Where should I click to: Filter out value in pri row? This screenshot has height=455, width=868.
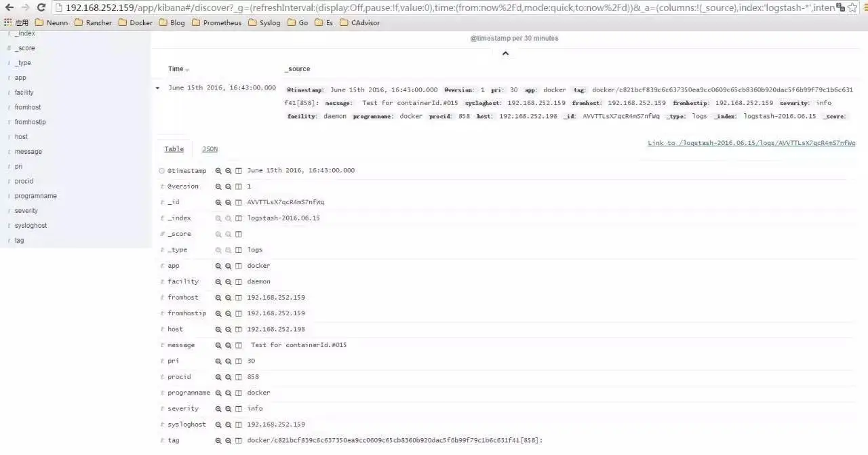click(229, 361)
